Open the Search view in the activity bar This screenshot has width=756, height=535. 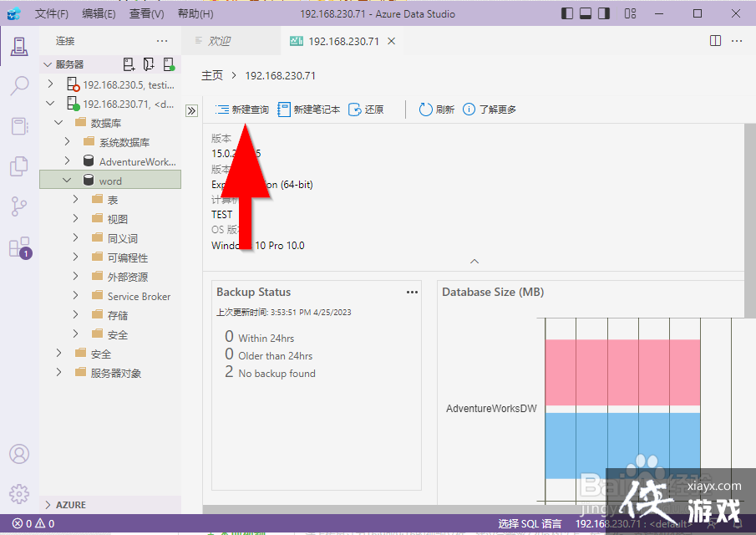(18, 85)
